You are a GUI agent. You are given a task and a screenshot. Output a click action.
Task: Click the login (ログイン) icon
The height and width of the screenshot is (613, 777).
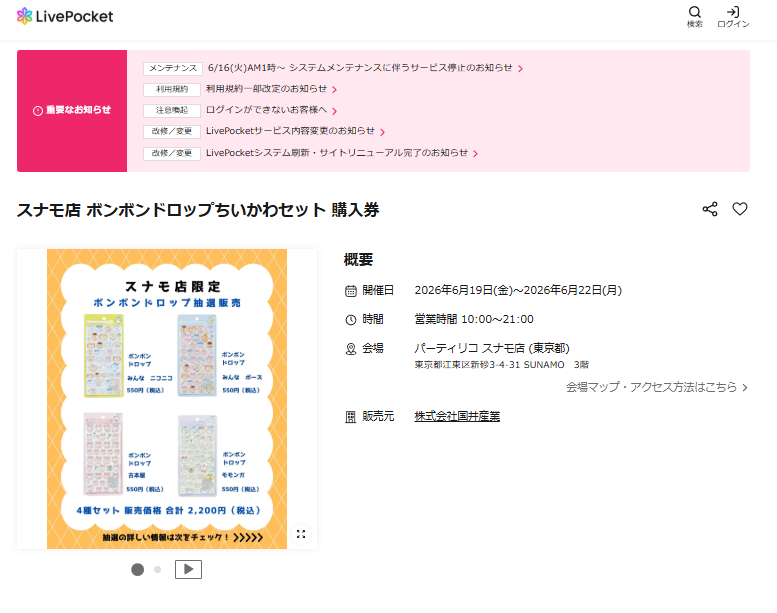click(733, 17)
